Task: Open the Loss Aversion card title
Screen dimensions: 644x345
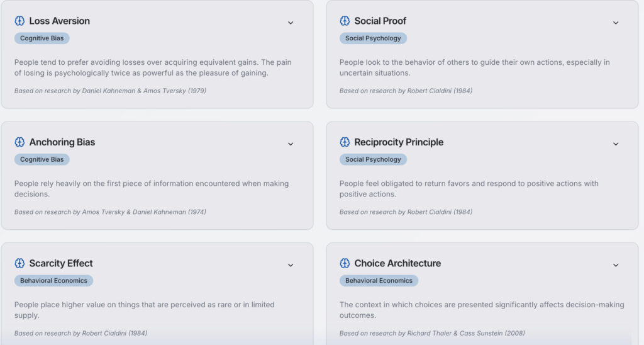Action: click(60, 21)
